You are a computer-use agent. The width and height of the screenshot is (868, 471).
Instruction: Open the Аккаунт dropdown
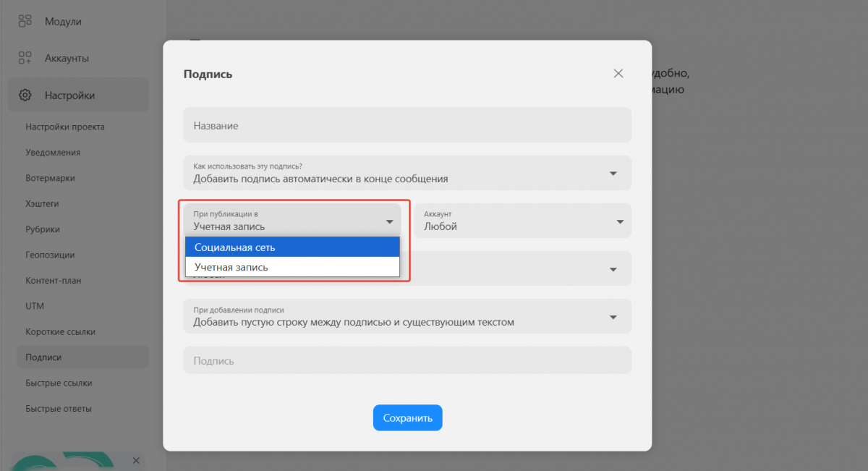click(x=523, y=221)
